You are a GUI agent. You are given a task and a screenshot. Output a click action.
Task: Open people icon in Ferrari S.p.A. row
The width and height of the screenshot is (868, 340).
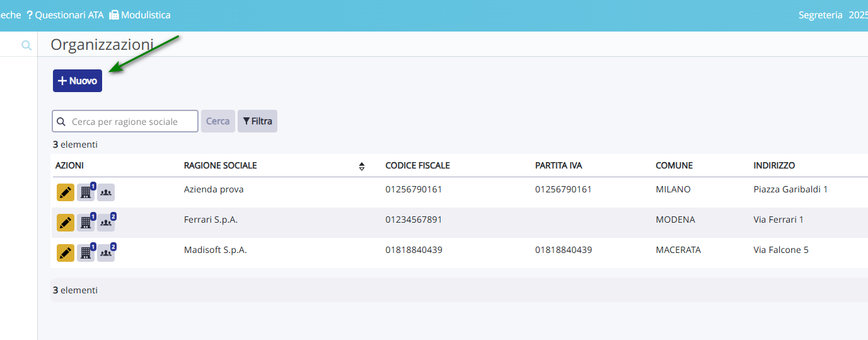click(106, 223)
